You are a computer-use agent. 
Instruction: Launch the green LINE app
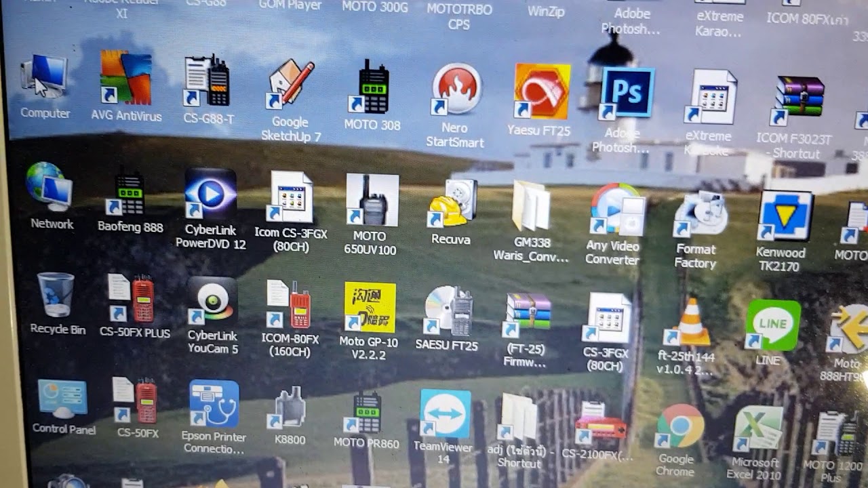[x=772, y=326]
